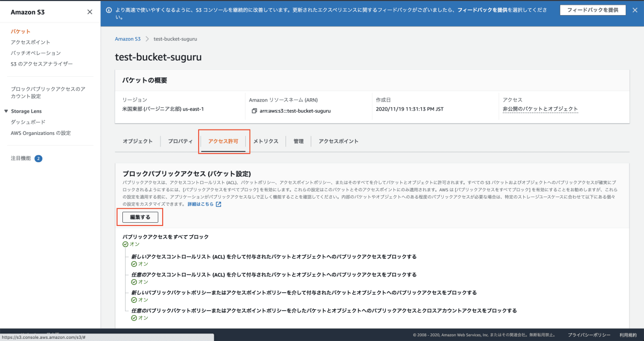The width and height of the screenshot is (644, 341).
Task: Click the green check next to パブリックアクセスをすべてブロック オン
Action: (x=126, y=244)
